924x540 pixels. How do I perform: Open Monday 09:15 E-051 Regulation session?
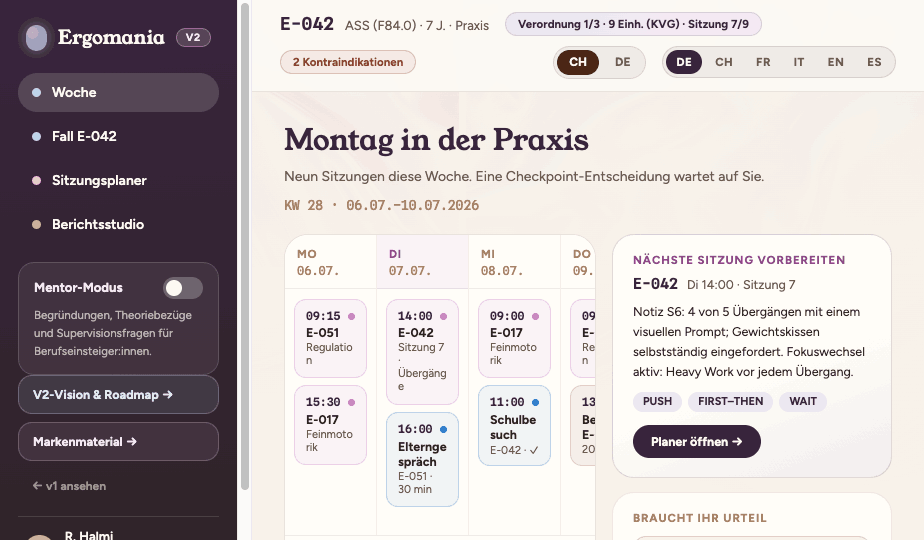click(331, 338)
